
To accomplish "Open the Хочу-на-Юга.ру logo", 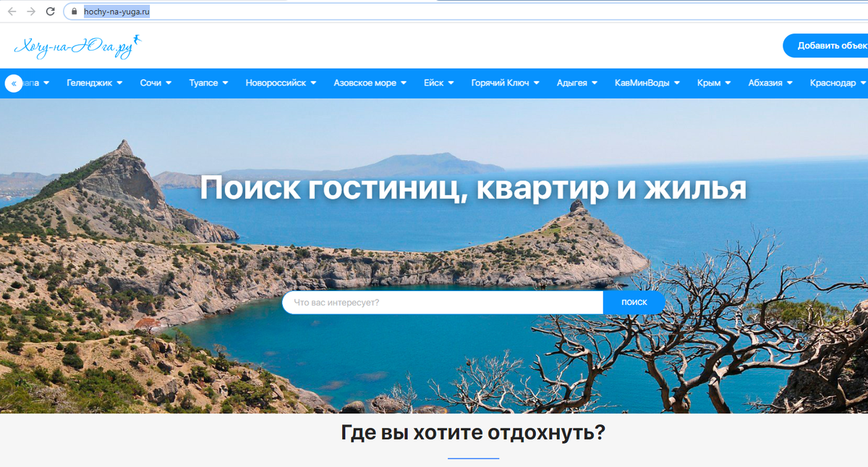I will 75,45.
